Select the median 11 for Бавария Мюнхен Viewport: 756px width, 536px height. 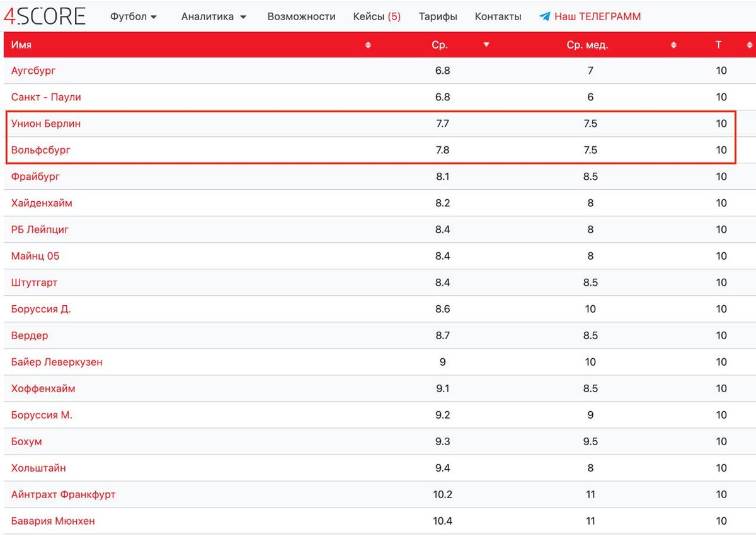(590, 521)
